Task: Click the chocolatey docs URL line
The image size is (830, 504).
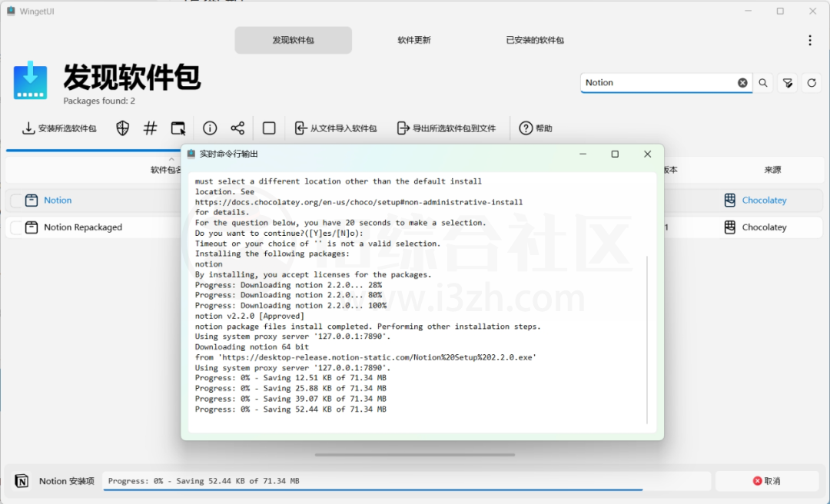Action: [358, 202]
